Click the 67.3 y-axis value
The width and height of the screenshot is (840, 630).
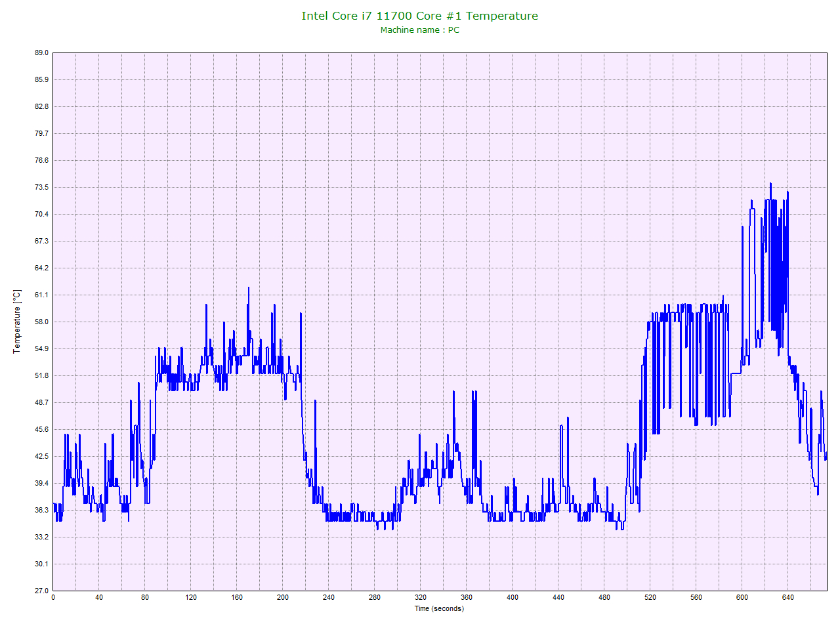coord(41,241)
